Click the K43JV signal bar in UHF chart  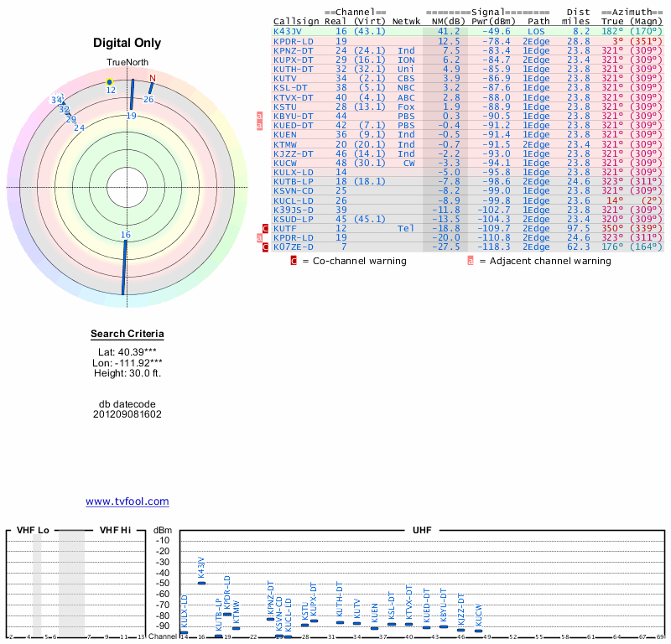(201, 582)
